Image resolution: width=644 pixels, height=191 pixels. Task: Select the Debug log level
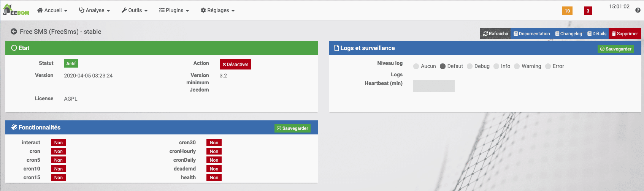click(470, 66)
